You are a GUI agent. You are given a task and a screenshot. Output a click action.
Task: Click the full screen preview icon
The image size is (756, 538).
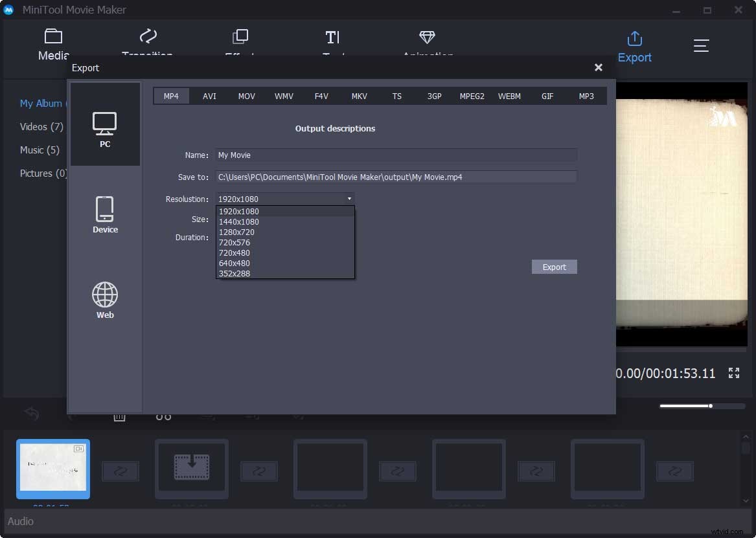click(x=734, y=373)
